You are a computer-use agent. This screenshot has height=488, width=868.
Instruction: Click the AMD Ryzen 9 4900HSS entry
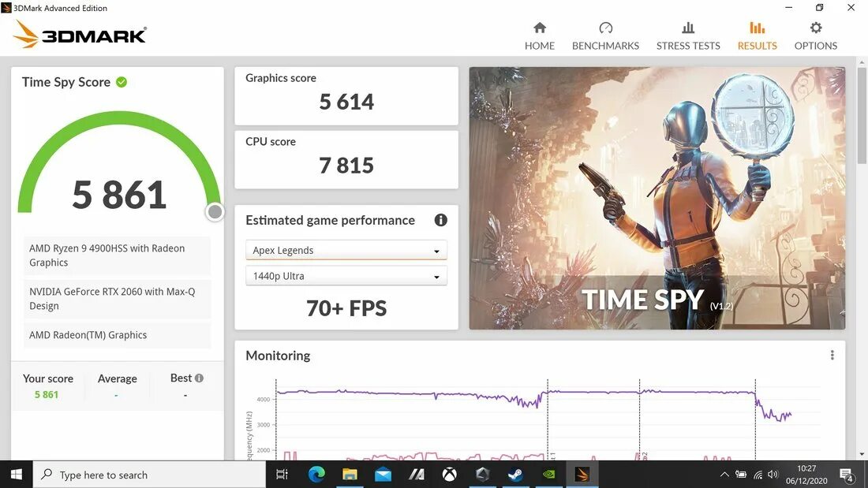(117, 255)
